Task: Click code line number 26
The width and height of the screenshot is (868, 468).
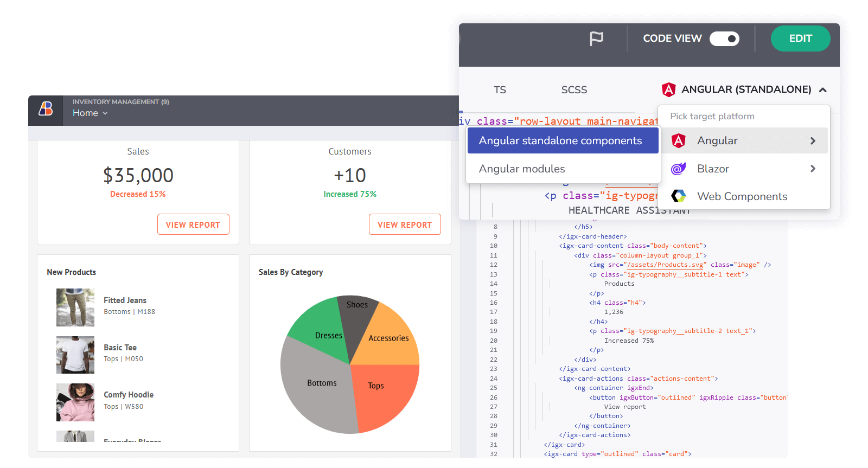Action: point(494,398)
